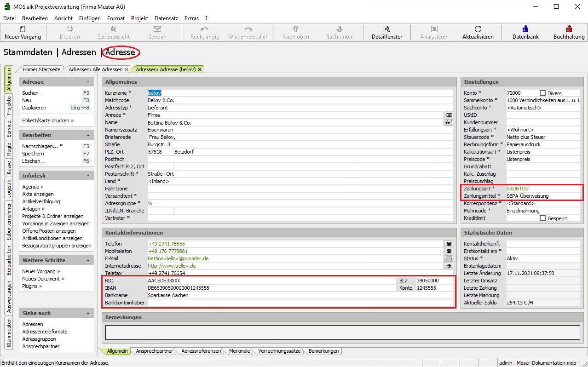Click the Aktualisieren refresh icon
The width and height of the screenshot is (588, 367).
(478, 29)
